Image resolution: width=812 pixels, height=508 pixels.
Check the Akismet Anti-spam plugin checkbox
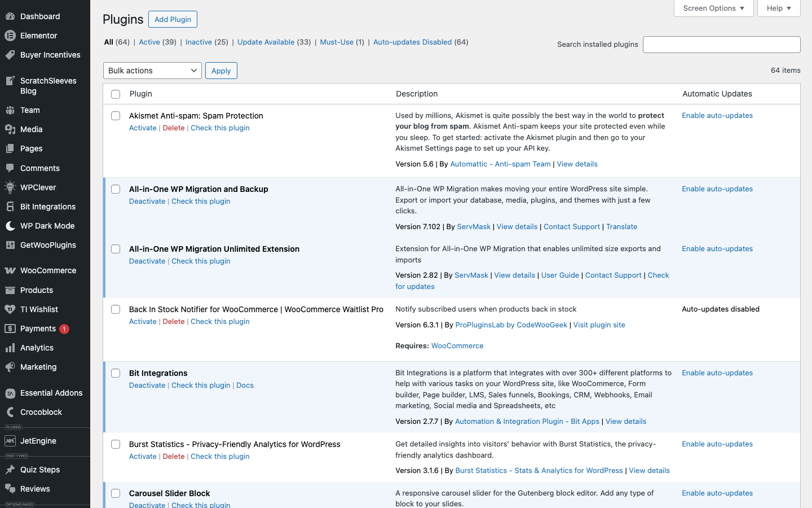(x=116, y=116)
